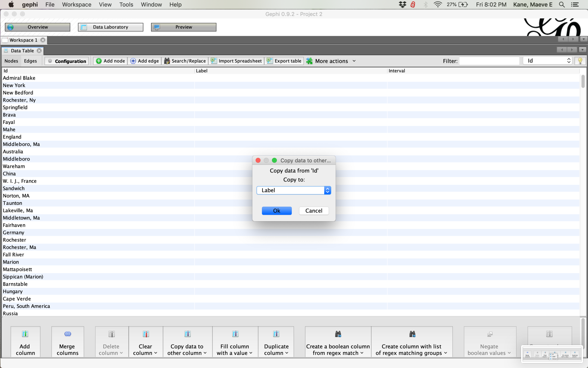Open the Workspace menu
Image resolution: width=588 pixels, height=368 pixels.
76,5
